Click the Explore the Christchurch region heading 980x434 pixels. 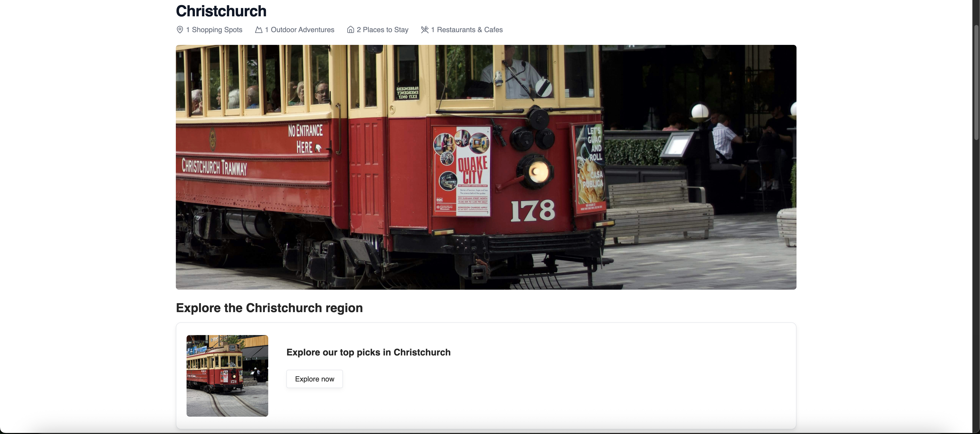point(269,308)
